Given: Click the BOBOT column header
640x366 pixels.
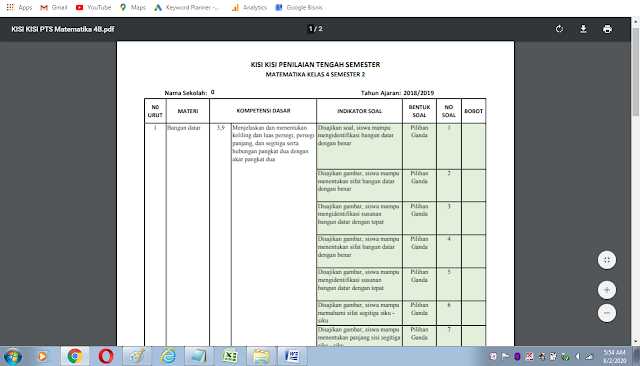Looking at the screenshot, I should pyautogui.click(x=473, y=111).
